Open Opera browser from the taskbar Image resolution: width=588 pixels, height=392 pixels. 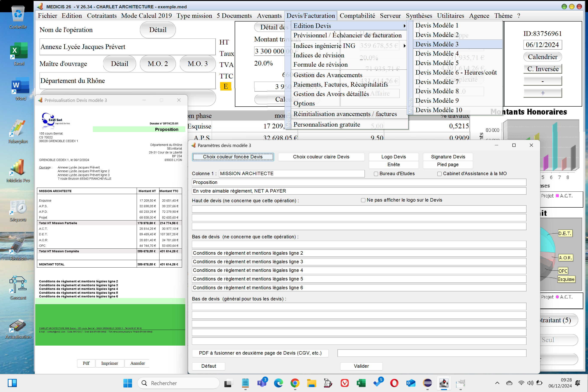pyautogui.click(x=394, y=383)
